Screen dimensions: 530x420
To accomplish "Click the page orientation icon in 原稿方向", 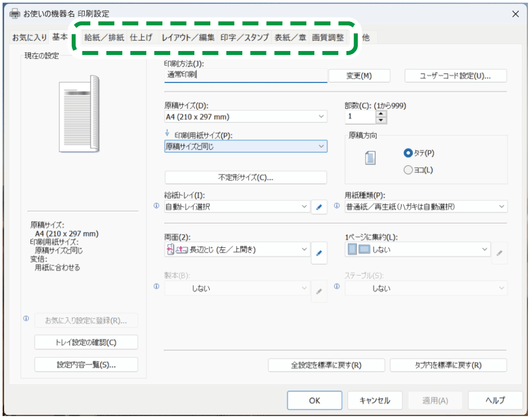I will coord(370,159).
